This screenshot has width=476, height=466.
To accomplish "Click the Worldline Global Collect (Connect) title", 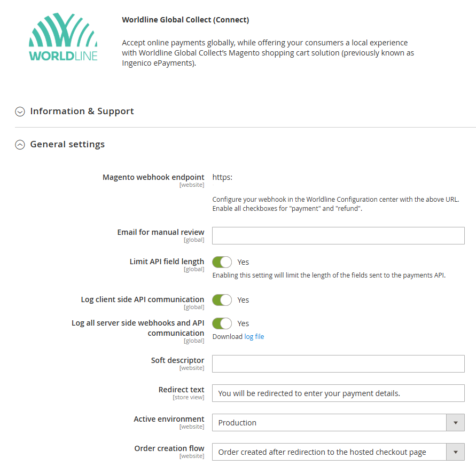I will click(185, 20).
